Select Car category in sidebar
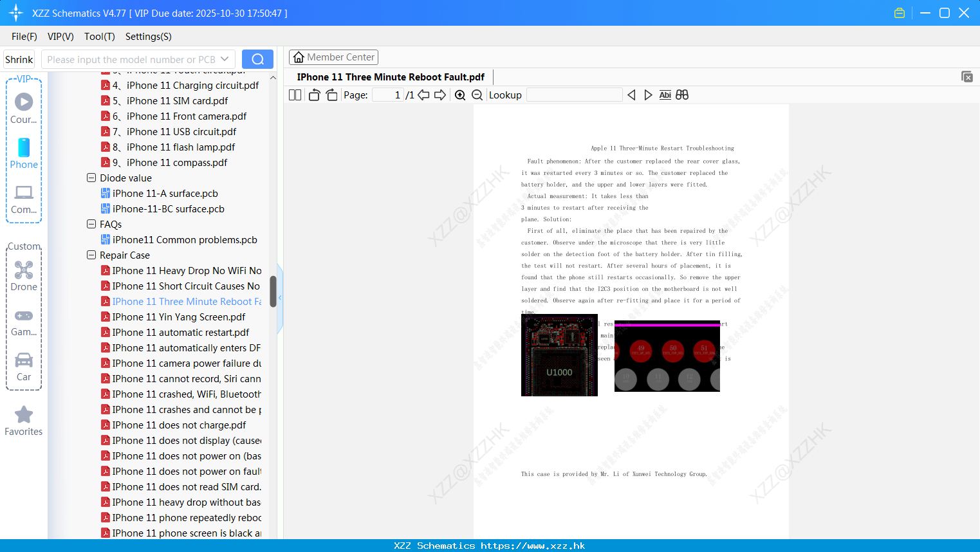This screenshot has width=980, height=552. [x=24, y=367]
